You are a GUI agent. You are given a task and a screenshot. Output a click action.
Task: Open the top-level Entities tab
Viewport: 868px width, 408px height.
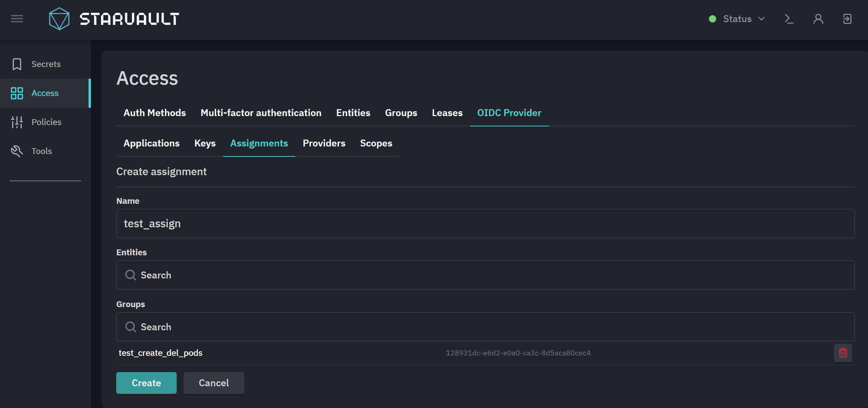coord(353,113)
